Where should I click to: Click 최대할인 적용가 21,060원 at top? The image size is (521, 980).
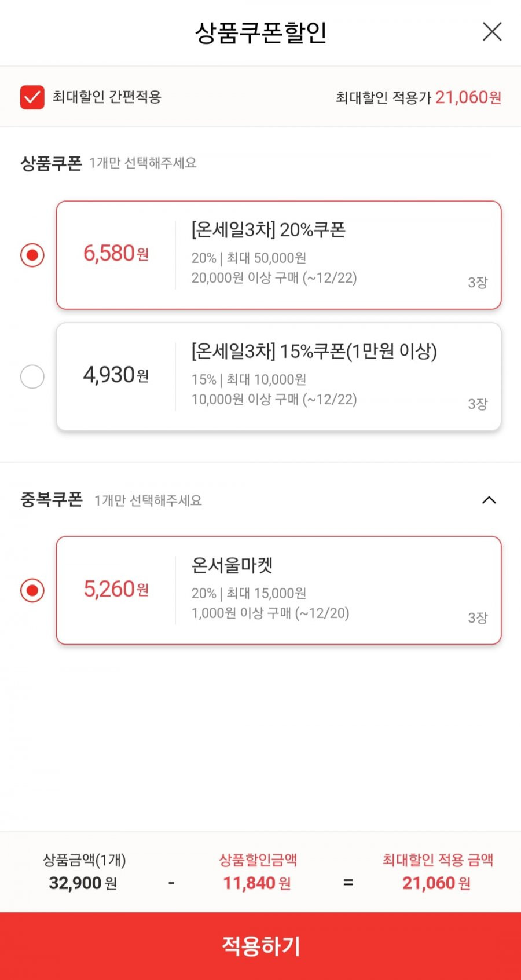tap(419, 97)
